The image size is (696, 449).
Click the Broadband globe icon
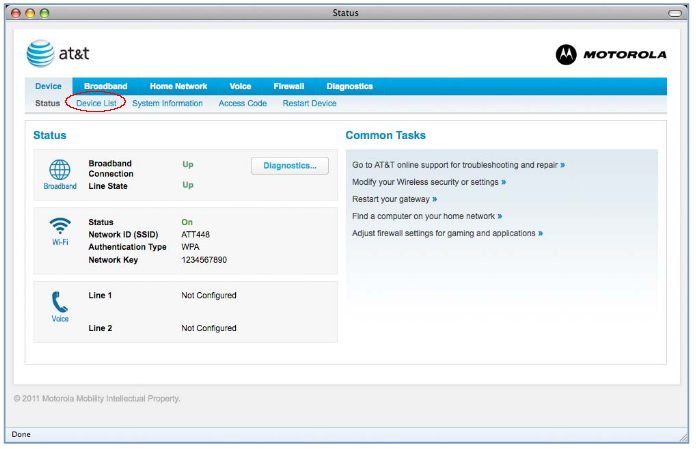point(60,169)
